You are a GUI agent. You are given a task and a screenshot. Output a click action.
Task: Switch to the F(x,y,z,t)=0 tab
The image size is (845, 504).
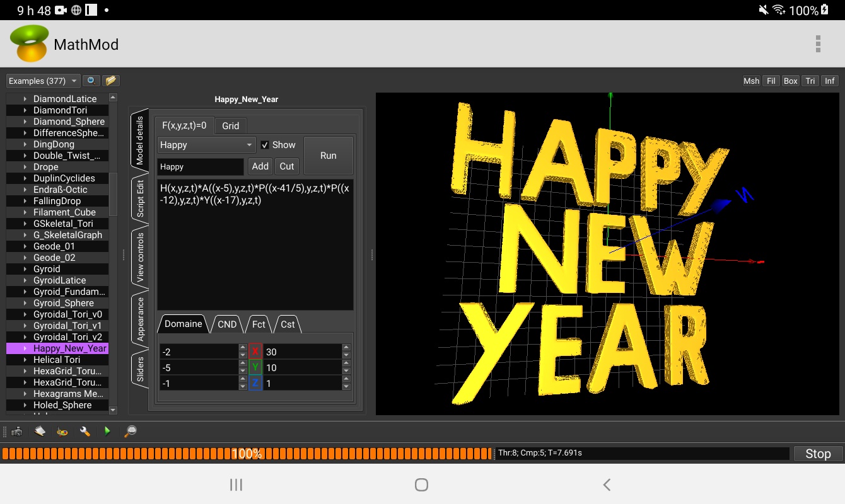184,125
